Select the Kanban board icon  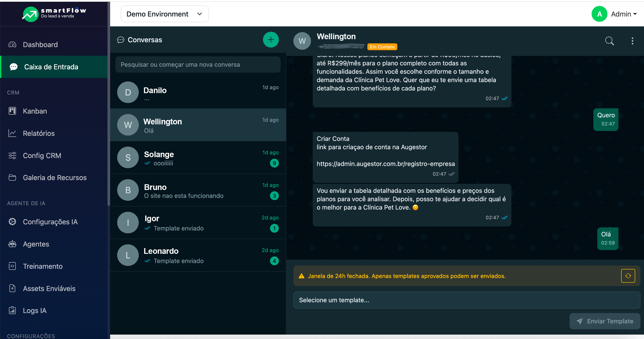[x=35, y=111]
